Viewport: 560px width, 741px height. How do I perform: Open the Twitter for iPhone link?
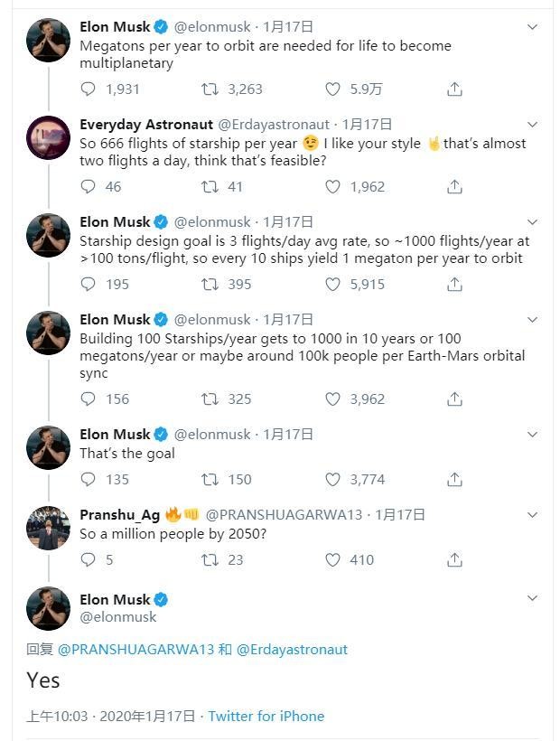tap(266, 716)
